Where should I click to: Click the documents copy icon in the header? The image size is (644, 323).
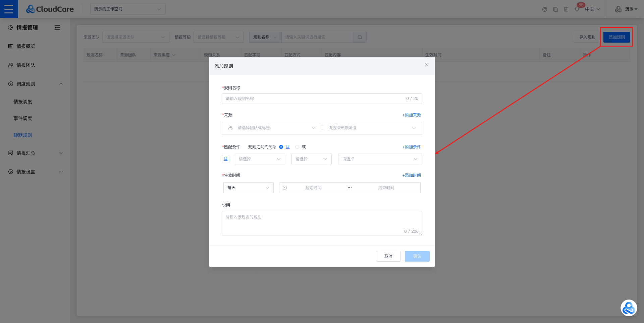[x=555, y=9]
